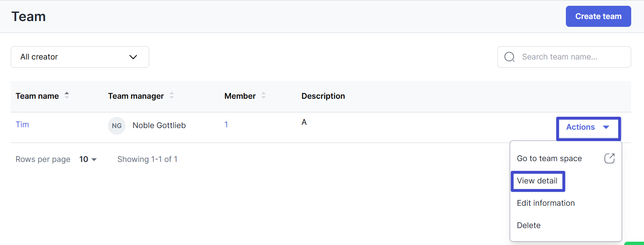This screenshot has width=644, height=245.
Task: Click the NG avatar circle
Action: (117, 126)
